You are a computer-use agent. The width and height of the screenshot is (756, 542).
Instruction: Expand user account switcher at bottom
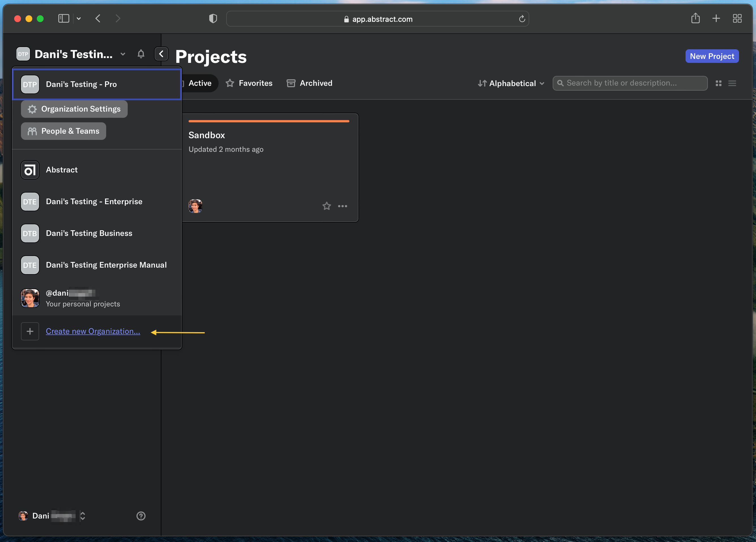(83, 516)
